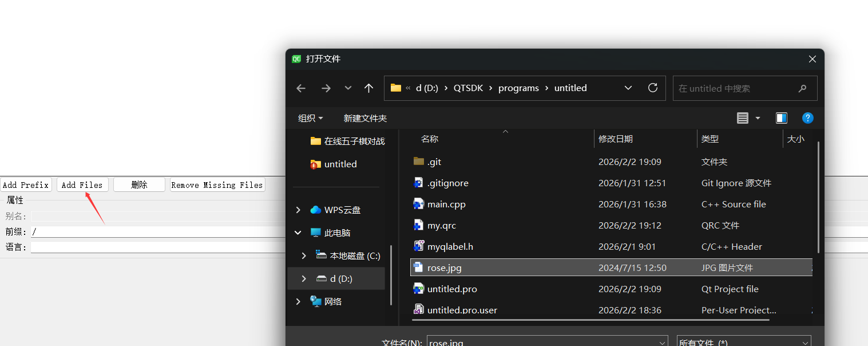The width and height of the screenshot is (868, 346).
Task: Click Add Files in resource editor
Action: coord(82,184)
